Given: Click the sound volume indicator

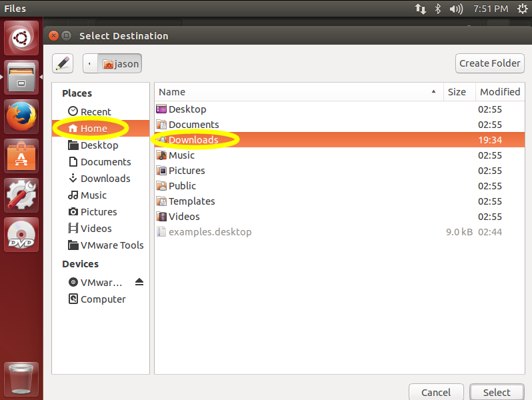Looking at the screenshot, I should click(x=456, y=9).
